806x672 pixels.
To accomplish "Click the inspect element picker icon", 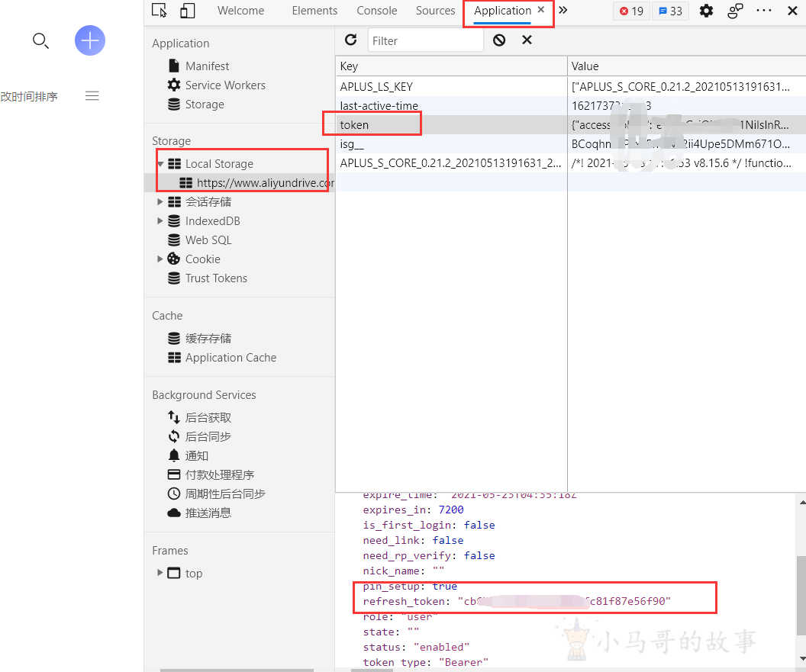I will [160, 11].
